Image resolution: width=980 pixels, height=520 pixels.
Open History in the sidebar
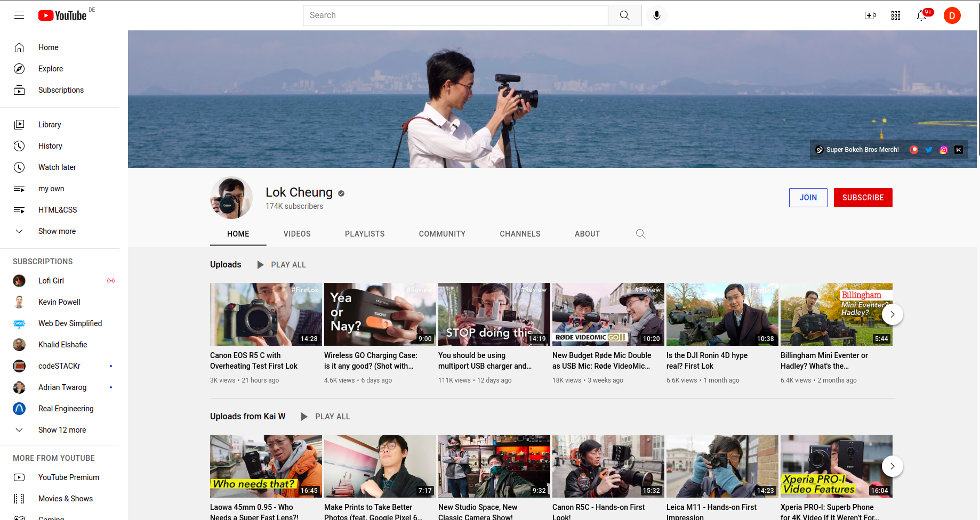click(60, 146)
